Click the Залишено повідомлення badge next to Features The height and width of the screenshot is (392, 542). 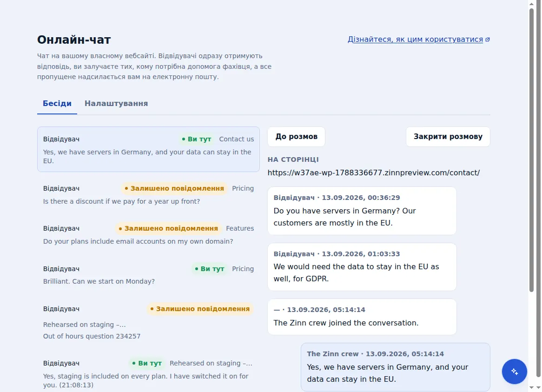click(168, 228)
